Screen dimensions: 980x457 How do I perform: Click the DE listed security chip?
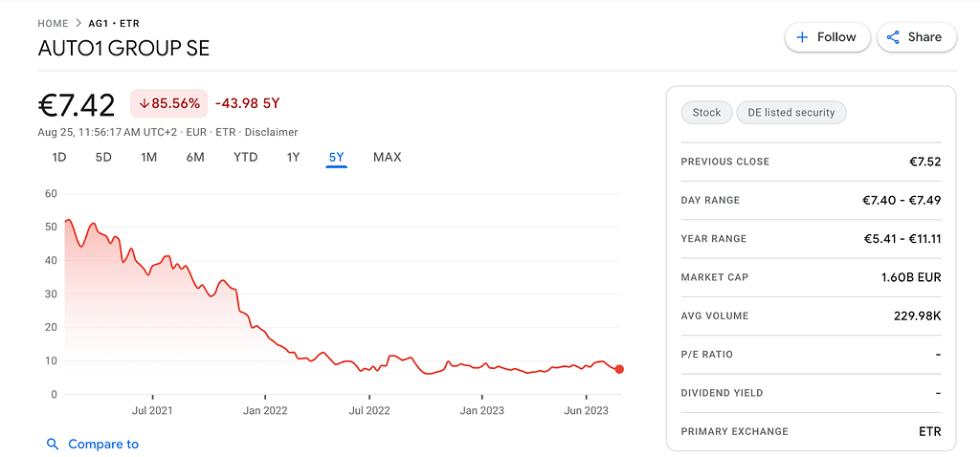[x=791, y=113]
